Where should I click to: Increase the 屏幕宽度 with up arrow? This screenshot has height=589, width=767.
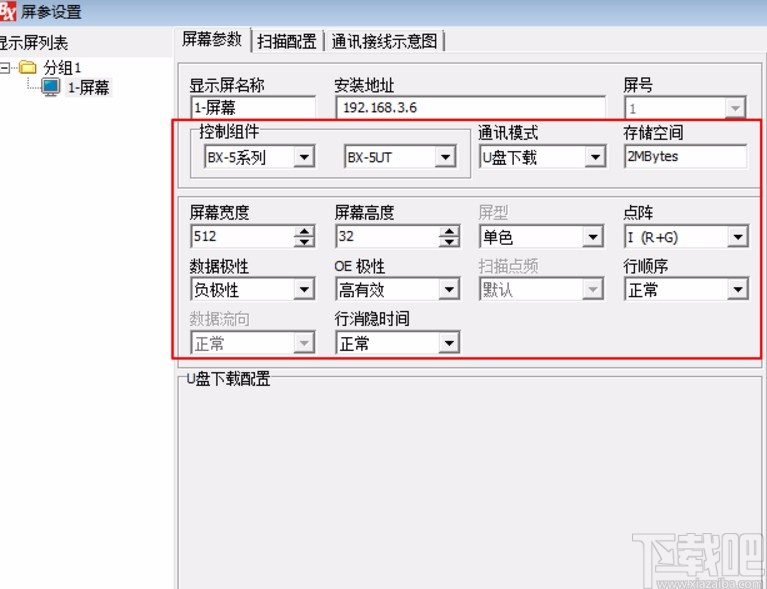click(304, 231)
